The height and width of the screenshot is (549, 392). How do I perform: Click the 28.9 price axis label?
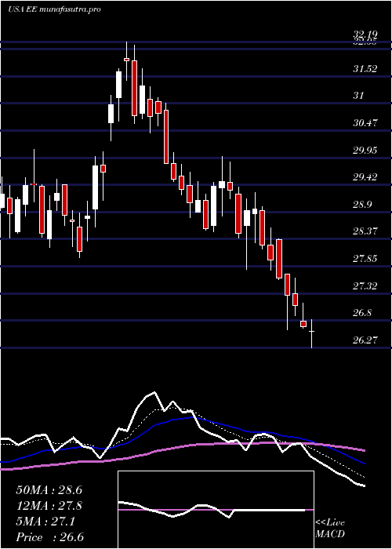(x=362, y=205)
